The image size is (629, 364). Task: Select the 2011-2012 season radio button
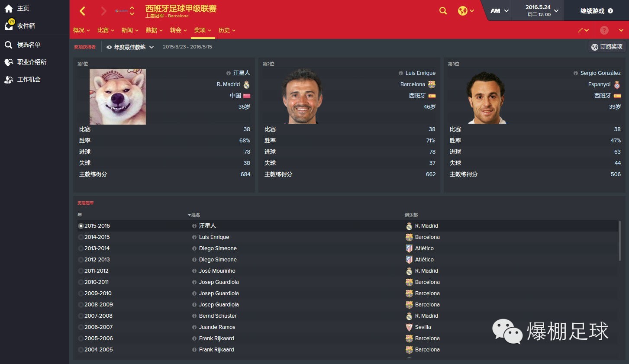point(81,271)
